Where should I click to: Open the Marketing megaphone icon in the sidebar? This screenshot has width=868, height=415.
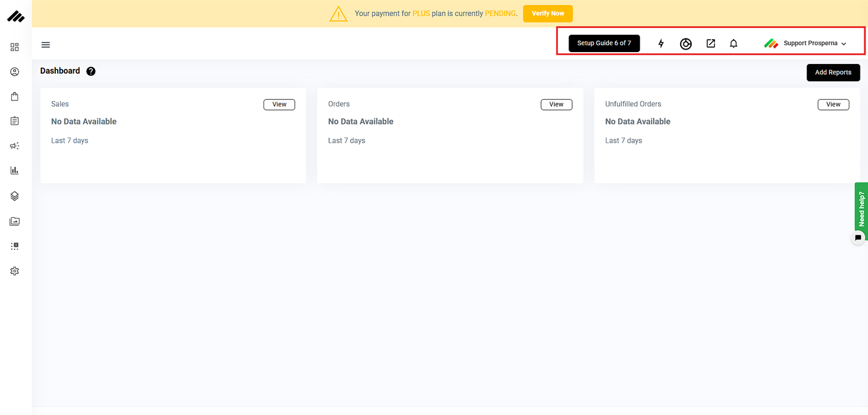tap(15, 146)
